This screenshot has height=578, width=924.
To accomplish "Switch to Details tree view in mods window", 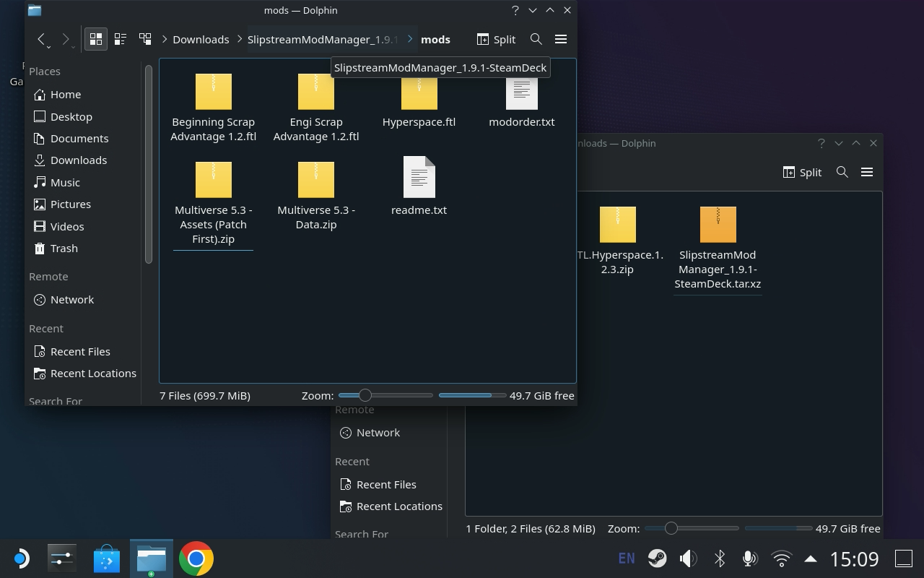I will 145,39.
